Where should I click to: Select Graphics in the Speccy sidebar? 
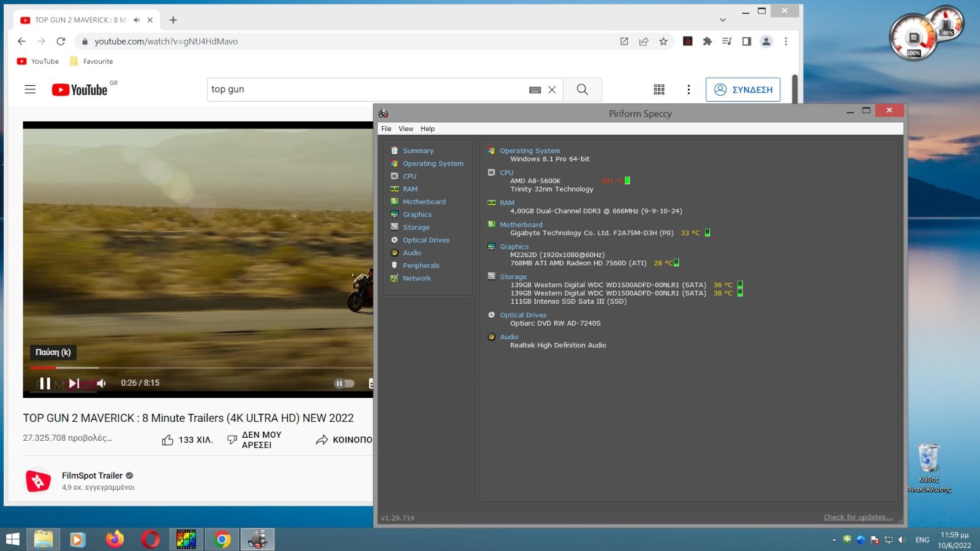pos(417,214)
